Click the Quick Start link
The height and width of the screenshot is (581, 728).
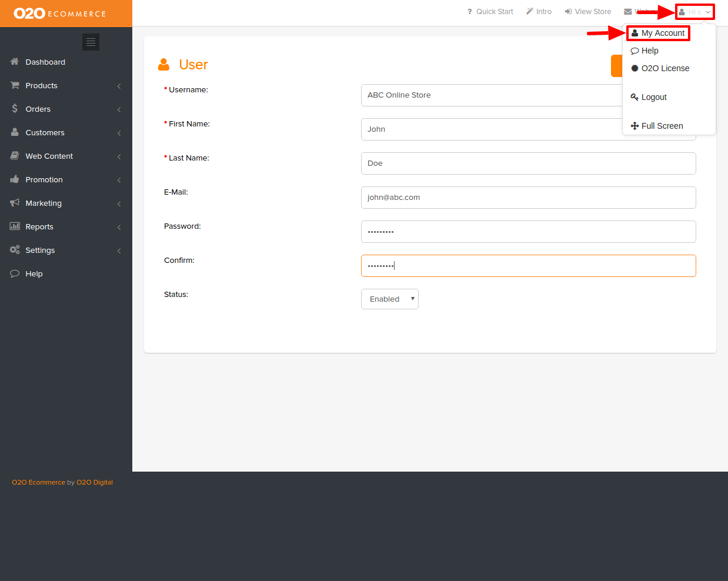490,12
